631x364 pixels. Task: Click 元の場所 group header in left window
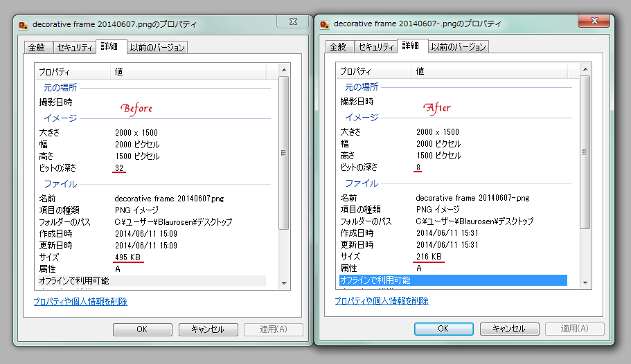[60, 88]
